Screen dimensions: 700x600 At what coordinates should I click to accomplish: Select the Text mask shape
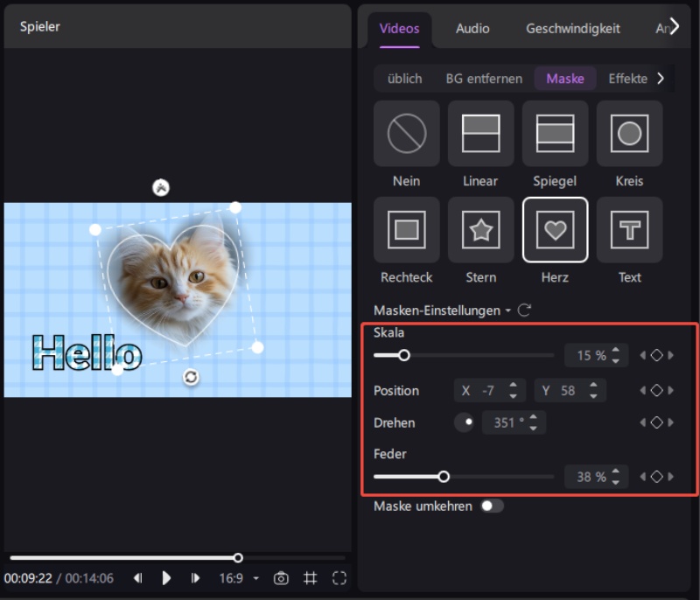629,231
